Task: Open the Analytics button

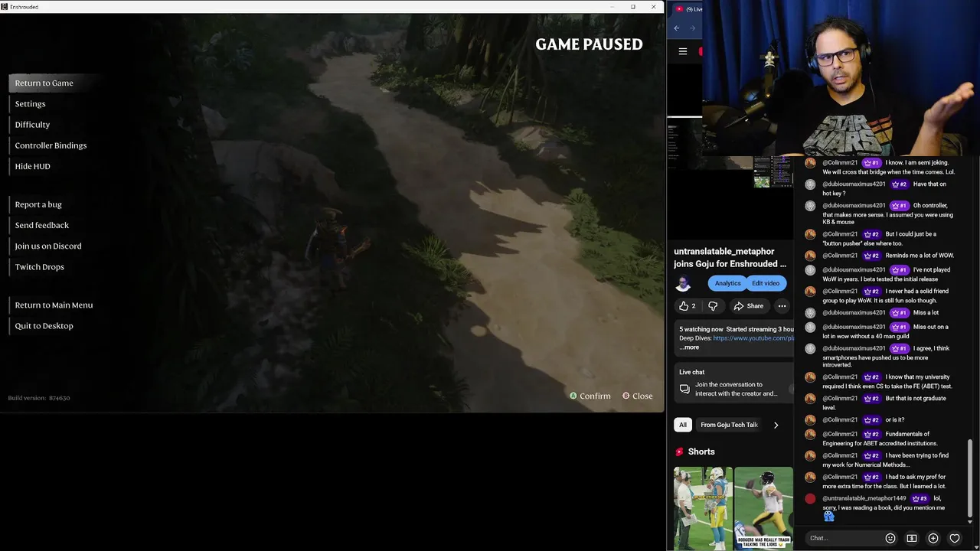Action: tap(727, 283)
